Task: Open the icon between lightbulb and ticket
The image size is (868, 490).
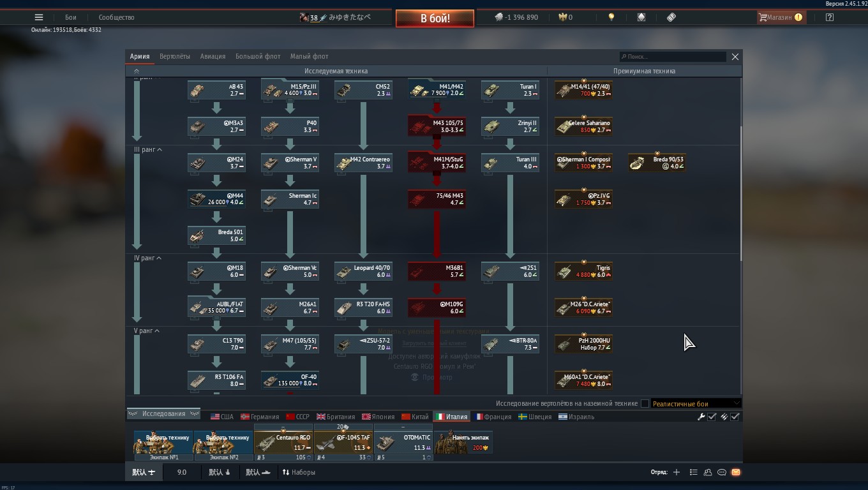Action: tap(641, 18)
